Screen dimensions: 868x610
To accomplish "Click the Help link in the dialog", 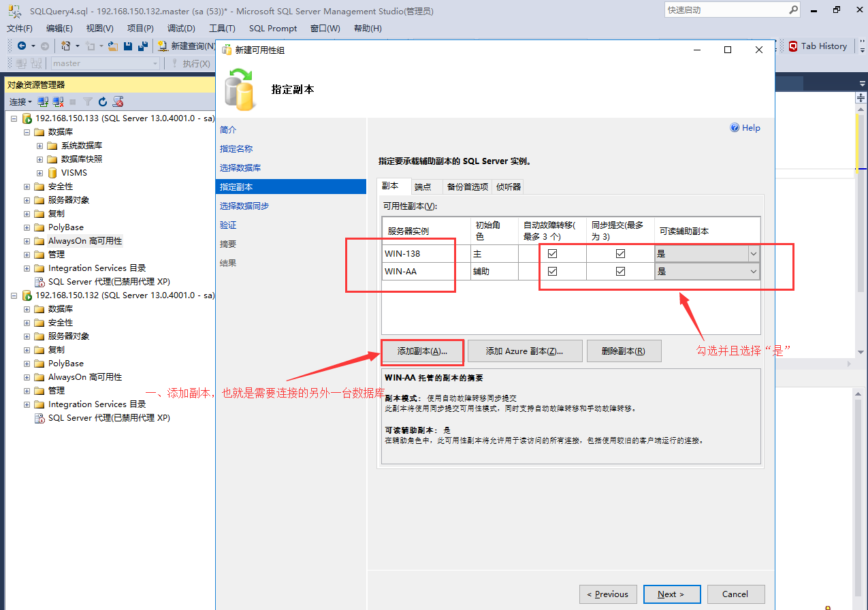I will [x=745, y=127].
